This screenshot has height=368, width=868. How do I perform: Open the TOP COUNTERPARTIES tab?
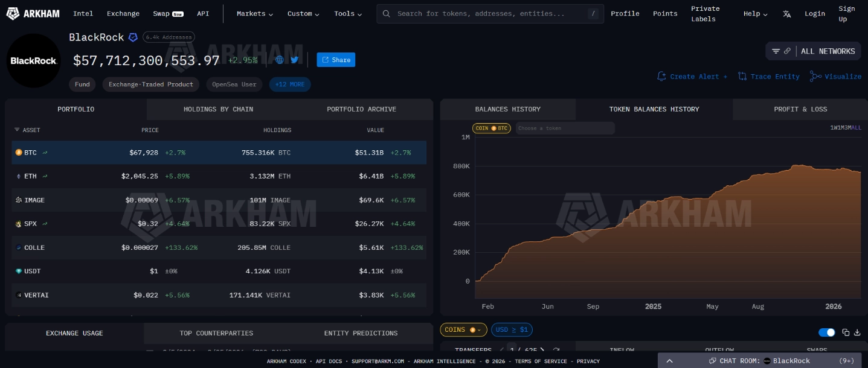216,333
